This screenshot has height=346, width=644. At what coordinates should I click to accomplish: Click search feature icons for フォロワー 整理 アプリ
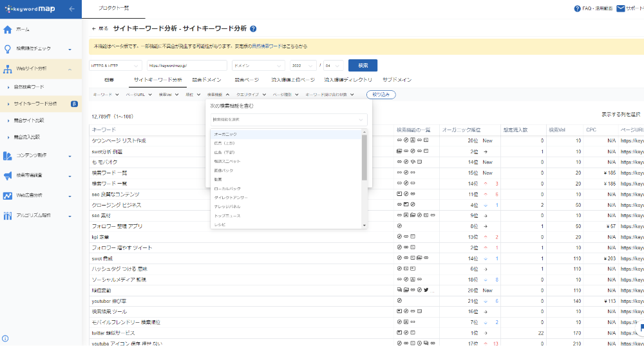(x=400, y=226)
